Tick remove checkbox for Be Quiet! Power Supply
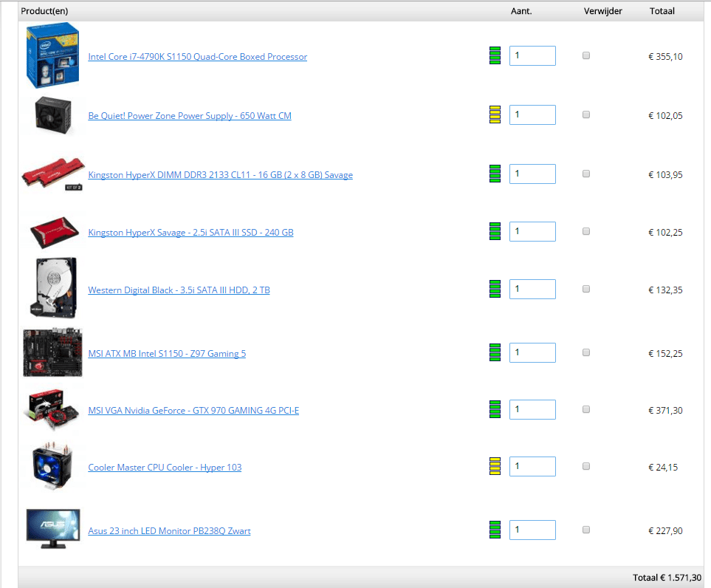Screen dimensions: 711x588 point(585,114)
